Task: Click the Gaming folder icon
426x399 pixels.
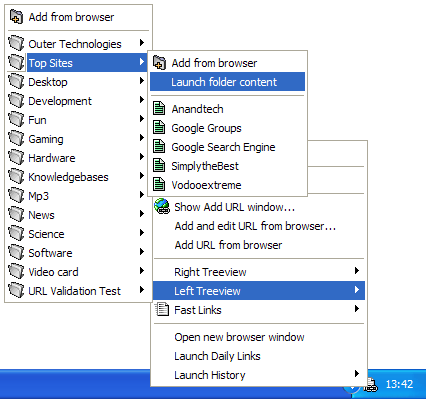Action: (x=16, y=139)
